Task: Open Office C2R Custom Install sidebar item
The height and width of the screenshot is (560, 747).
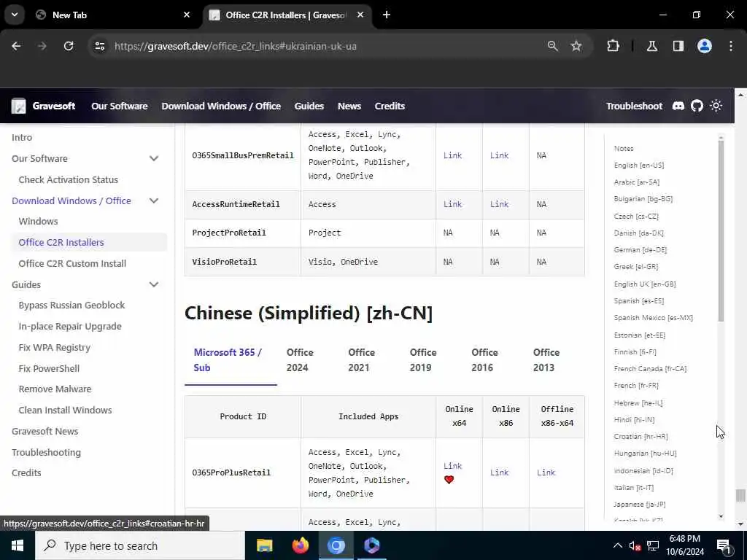Action: tap(72, 263)
